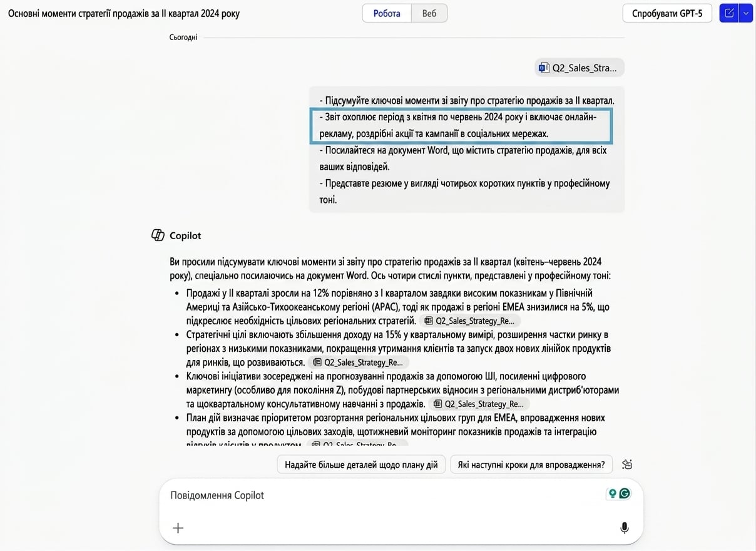756x551 pixels.
Task: Click the Grammarly G icon
Action: 624,493
